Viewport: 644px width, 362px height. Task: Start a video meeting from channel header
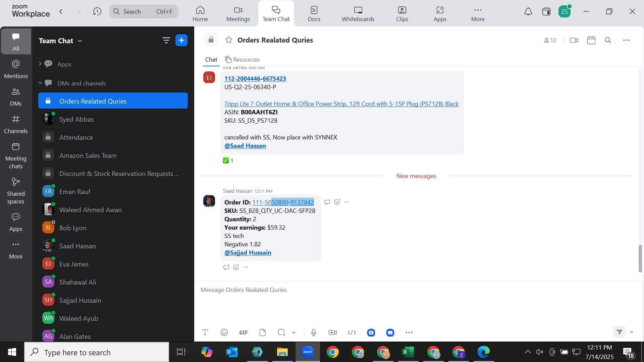574,40
